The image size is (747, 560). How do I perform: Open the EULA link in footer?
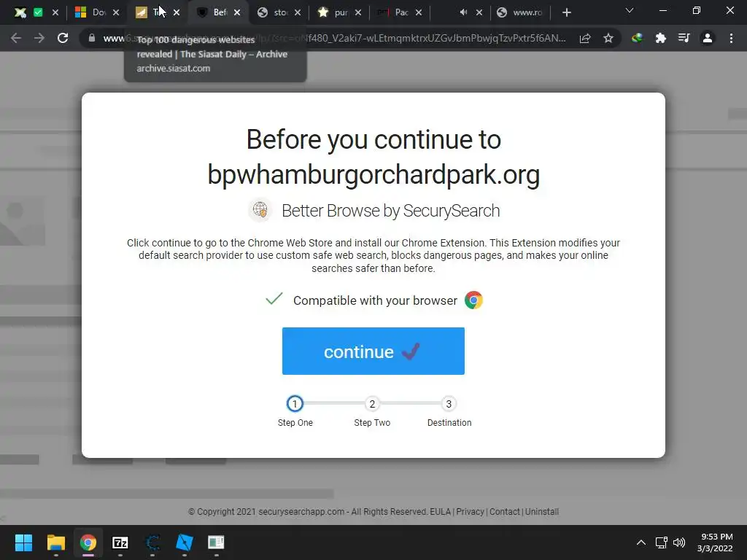coord(440,511)
